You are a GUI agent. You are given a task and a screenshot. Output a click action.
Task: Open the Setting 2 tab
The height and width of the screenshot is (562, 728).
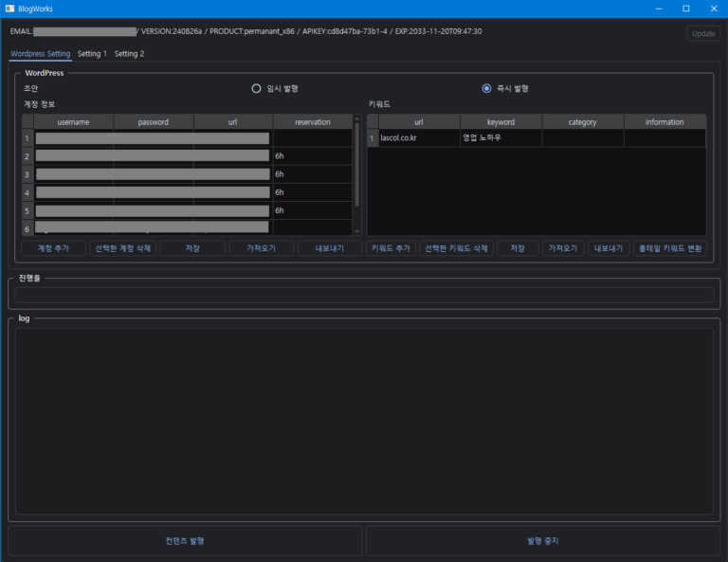[x=129, y=54]
